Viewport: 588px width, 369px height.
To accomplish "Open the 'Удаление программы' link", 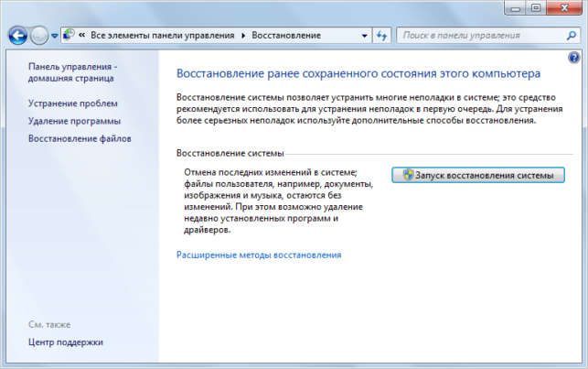I will tap(74, 121).
